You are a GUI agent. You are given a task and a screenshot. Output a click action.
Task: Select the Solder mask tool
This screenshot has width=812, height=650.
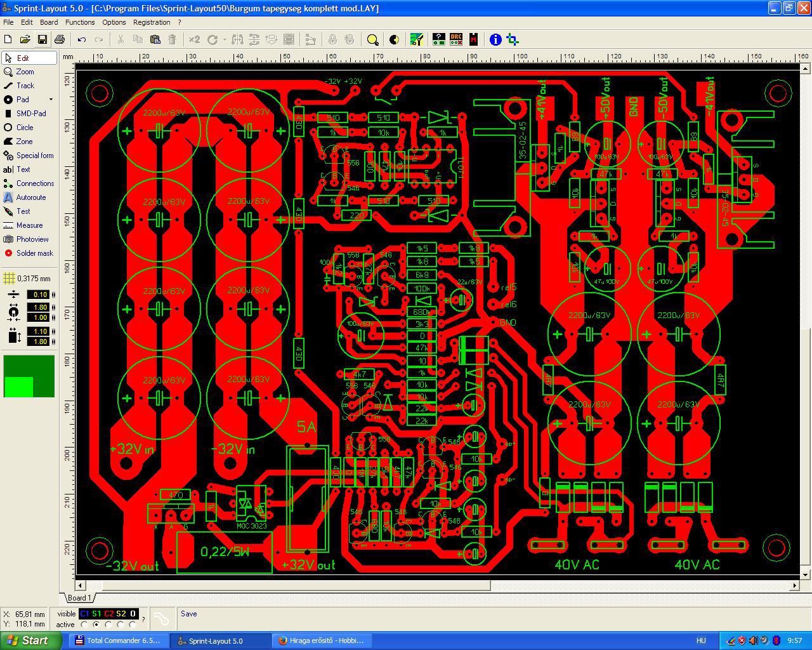(x=29, y=253)
